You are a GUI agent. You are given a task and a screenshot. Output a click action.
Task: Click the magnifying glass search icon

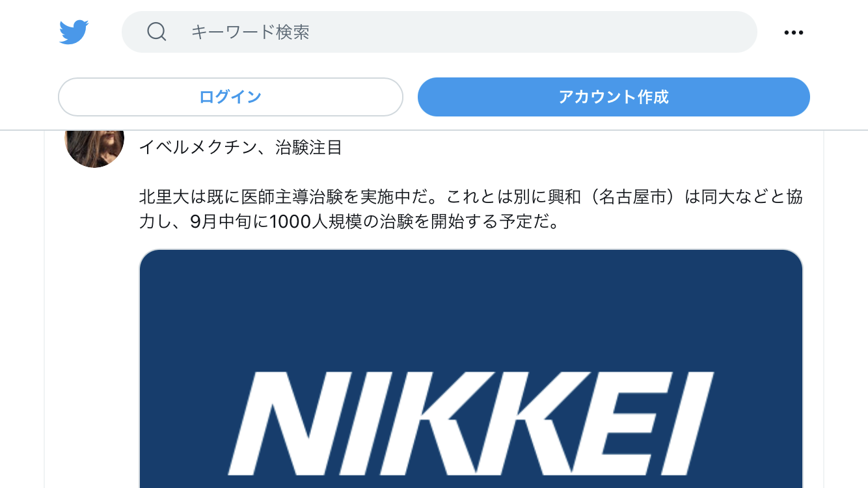pyautogui.click(x=157, y=31)
